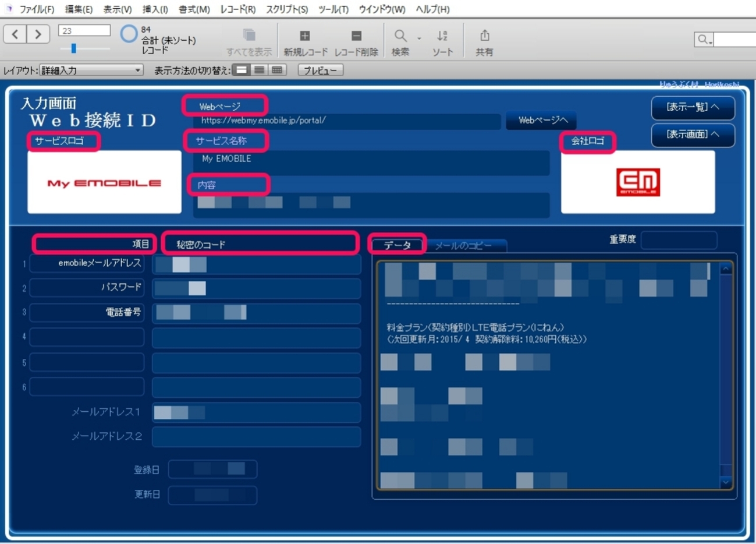Click the quick search magnifier icon
The width and height of the screenshot is (756, 544).
coord(704,40)
